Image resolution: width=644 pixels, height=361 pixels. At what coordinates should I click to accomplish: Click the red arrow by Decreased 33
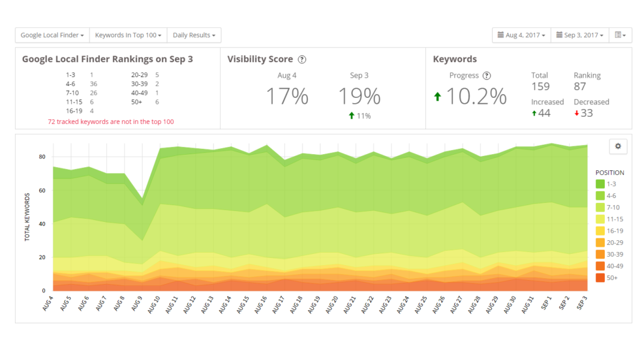coord(577,114)
